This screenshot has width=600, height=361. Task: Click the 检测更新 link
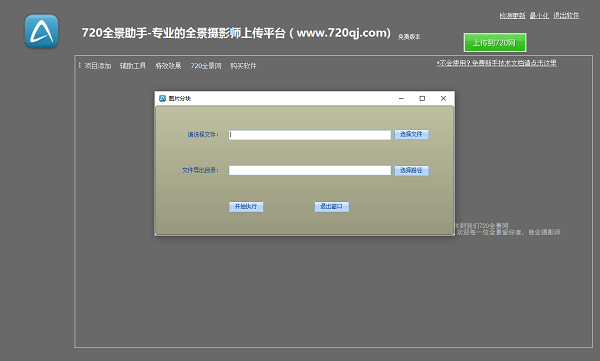tap(512, 16)
